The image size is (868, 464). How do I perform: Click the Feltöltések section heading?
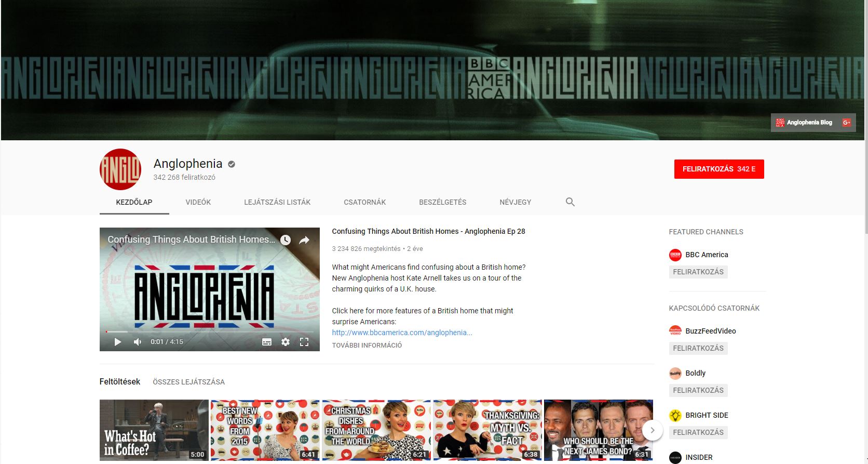click(x=120, y=381)
